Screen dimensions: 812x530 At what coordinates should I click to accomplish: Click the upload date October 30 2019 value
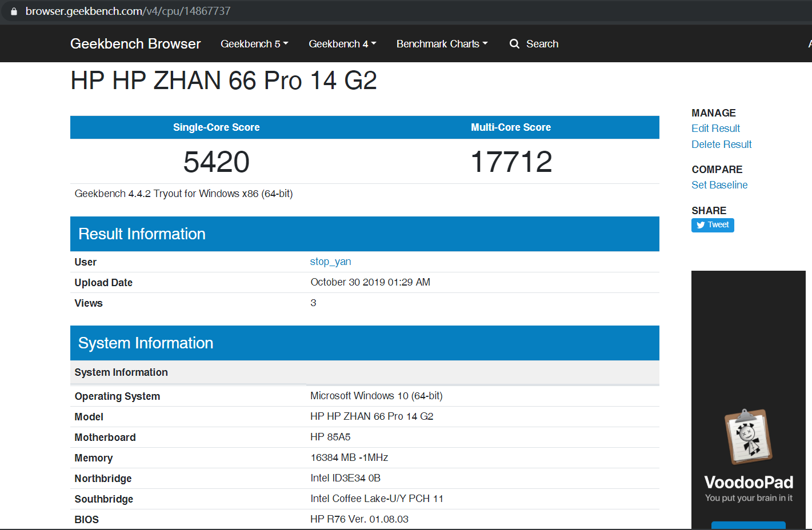click(x=370, y=282)
